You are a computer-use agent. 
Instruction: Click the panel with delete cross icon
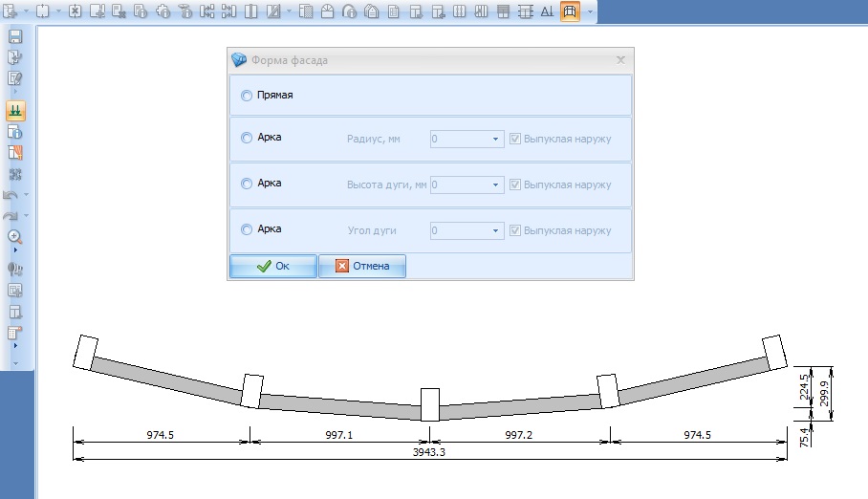[x=119, y=11]
